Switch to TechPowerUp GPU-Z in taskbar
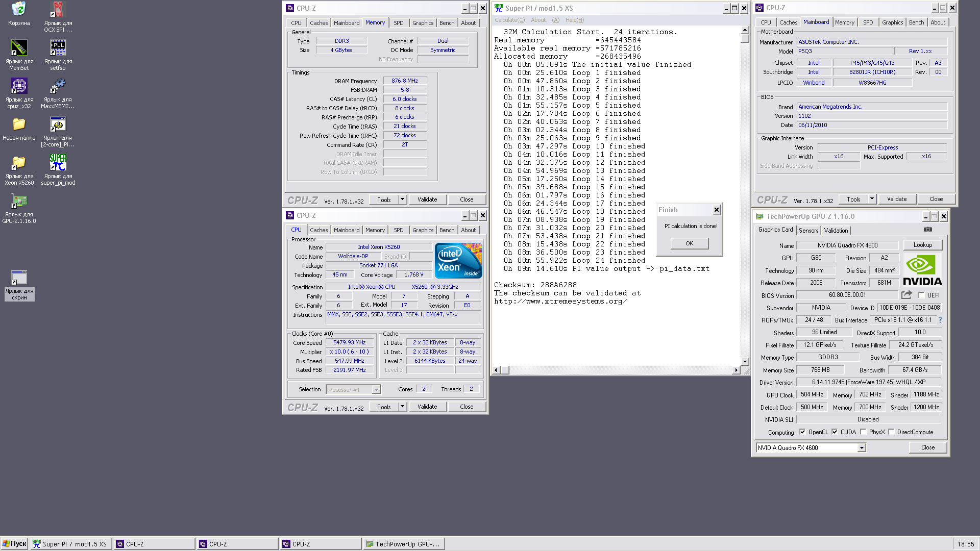Screen dimensions: 980x551 [x=404, y=544]
